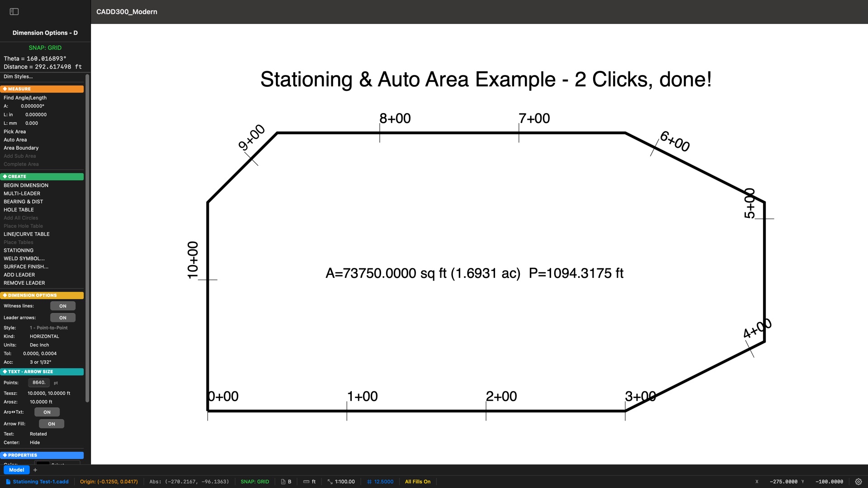Click BEARING & DIST command

click(24, 202)
